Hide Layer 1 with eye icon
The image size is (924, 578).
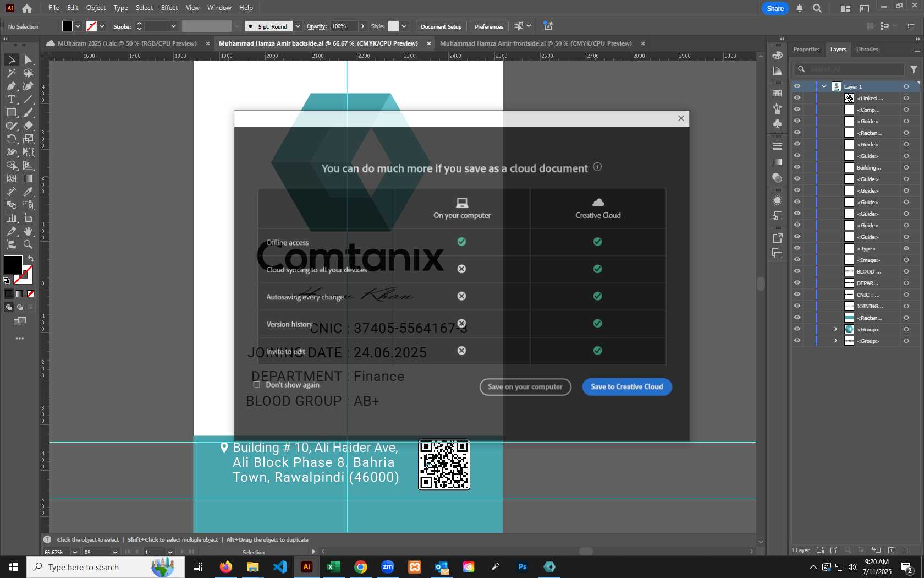tap(797, 86)
